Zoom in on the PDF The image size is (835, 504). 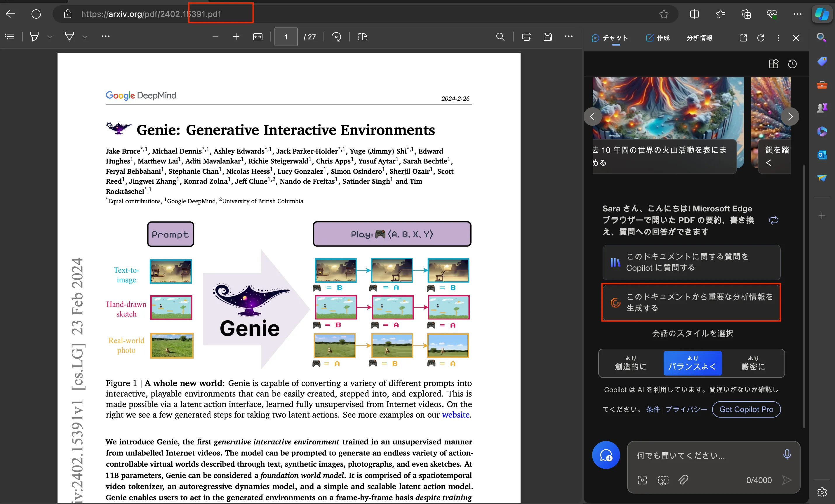[x=236, y=37]
